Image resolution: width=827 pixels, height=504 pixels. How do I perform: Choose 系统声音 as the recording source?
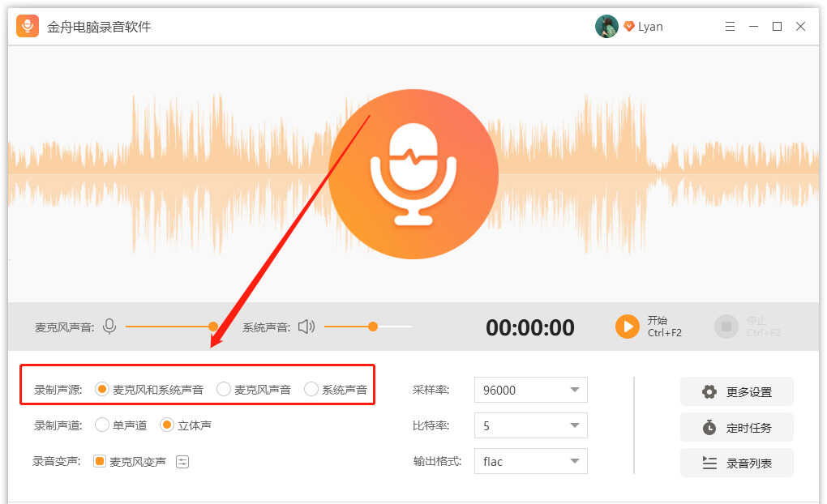[311, 390]
